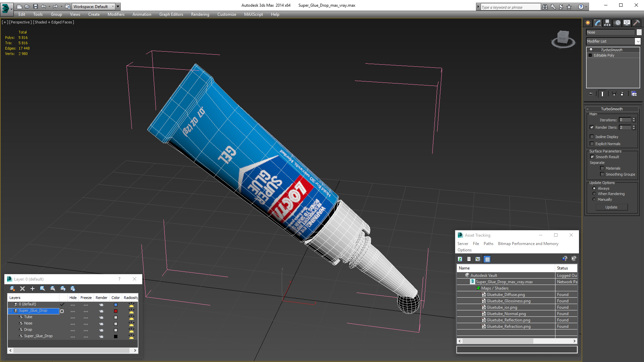Click the Shaded + Edged Faces viewport label
644x362 pixels.
[x=54, y=22]
